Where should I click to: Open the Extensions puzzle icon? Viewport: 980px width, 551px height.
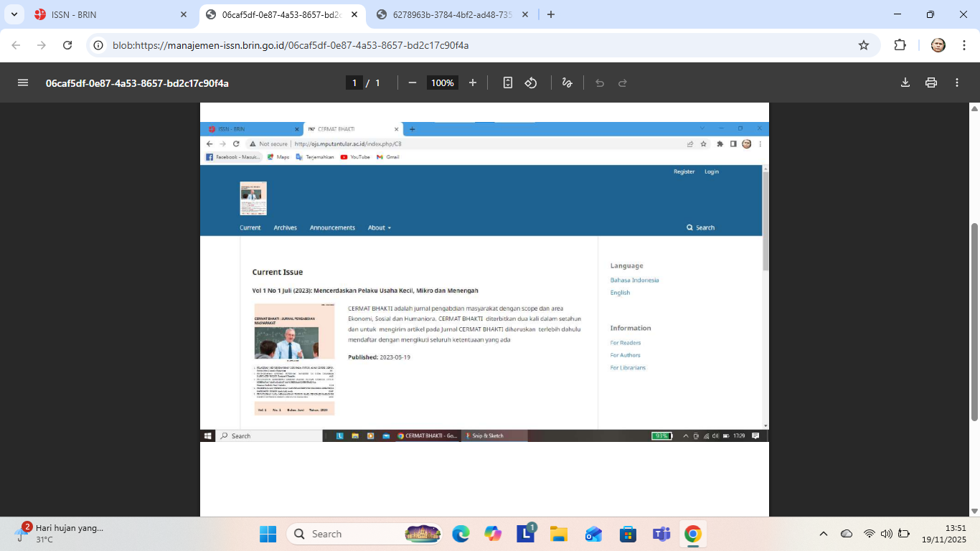point(900,45)
